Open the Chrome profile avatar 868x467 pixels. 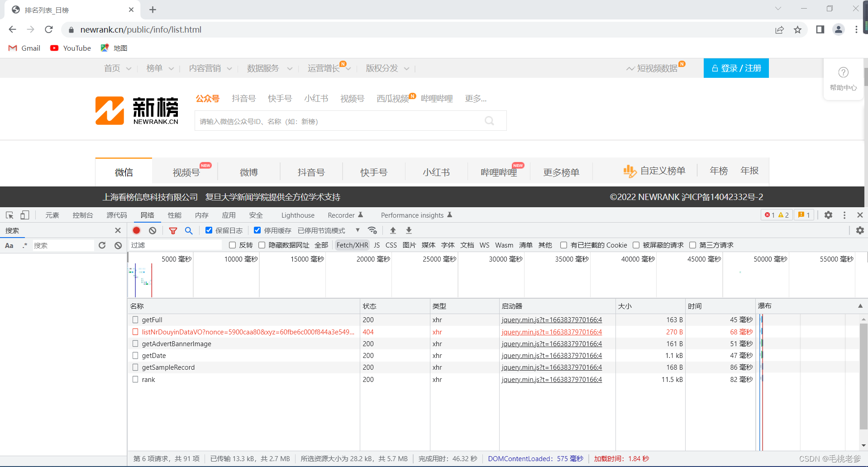point(838,29)
